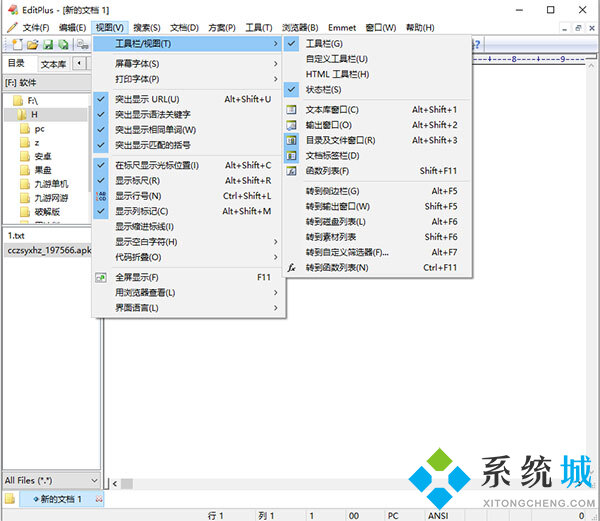Image resolution: width=600 pixels, height=521 pixels.
Task: Click the Save toolbar icon
Action: 48,45
